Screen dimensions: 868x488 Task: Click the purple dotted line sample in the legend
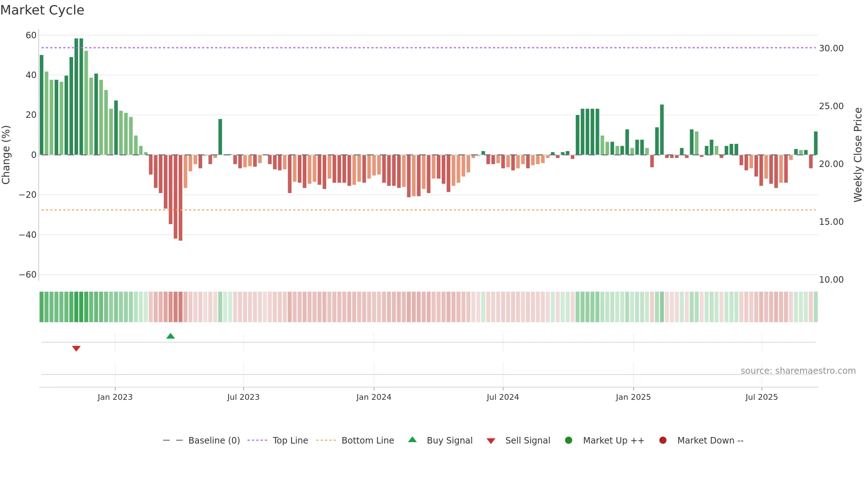(x=257, y=440)
